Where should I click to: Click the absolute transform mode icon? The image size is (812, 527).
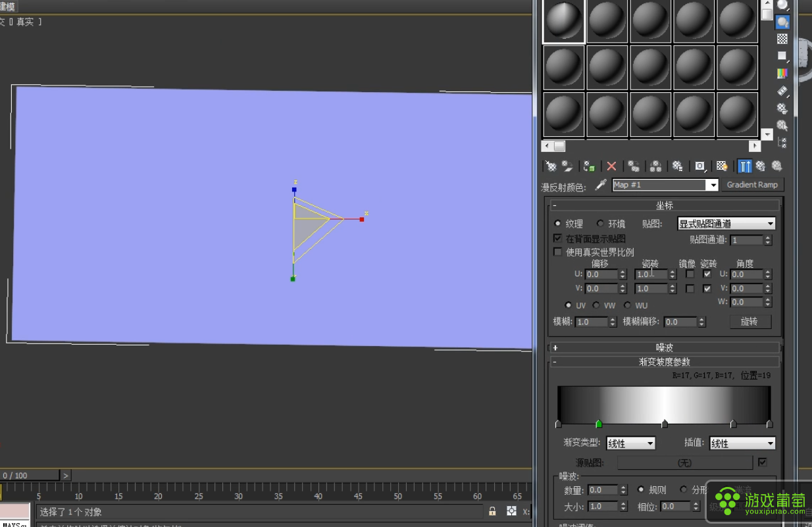511,511
